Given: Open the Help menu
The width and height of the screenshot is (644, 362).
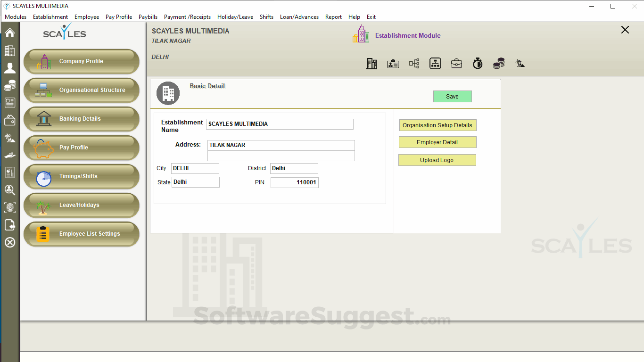Looking at the screenshot, I should [354, 17].
